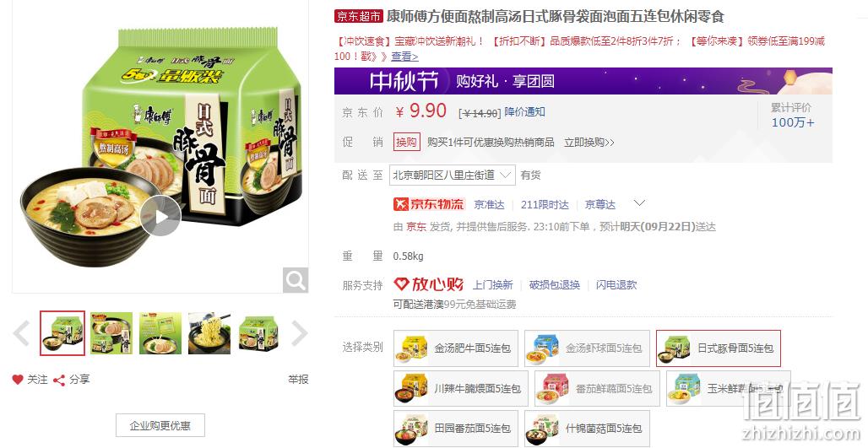This screenshot has height=448, width=868.
Task: Click the 京东超市 red tag
Action: click(359, 16)
